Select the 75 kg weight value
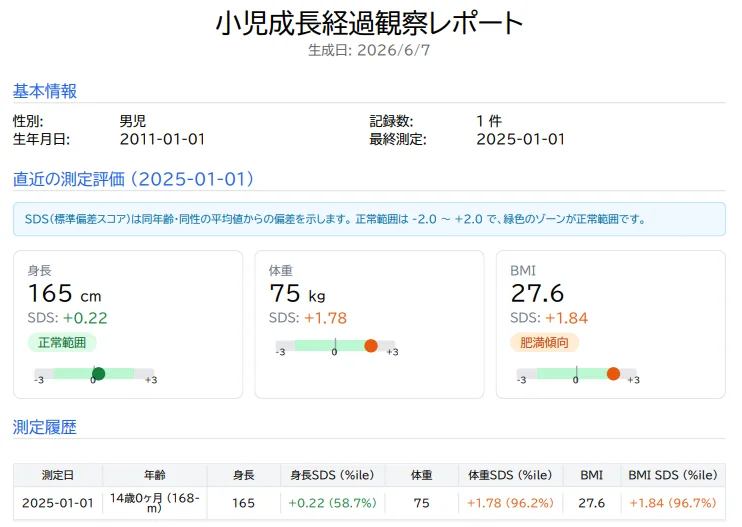Image resolution: width=742 pixels, height=527 pixels. (x=297, y=293)
